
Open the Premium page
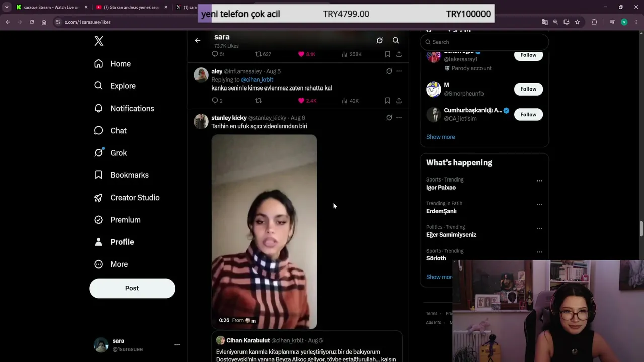click(117, 220)
